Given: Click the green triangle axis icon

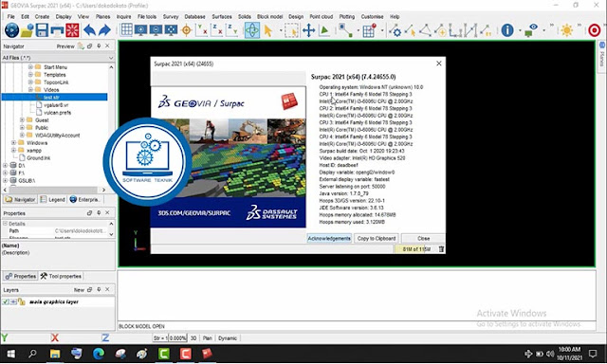Looking at the screenshot, I should [x=324, y=30].
